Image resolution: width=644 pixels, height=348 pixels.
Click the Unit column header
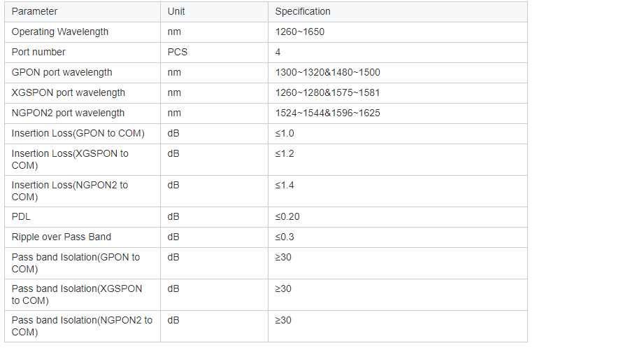tap(176, 11)
